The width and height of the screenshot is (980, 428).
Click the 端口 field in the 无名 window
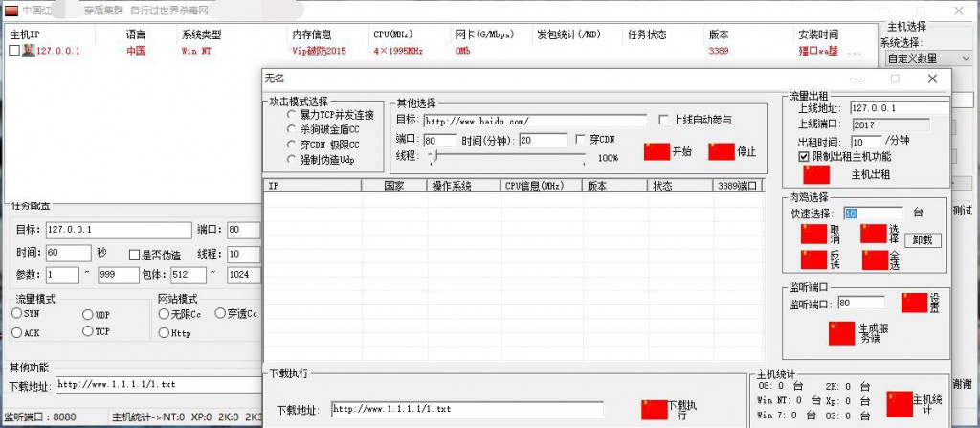point(440,140)
